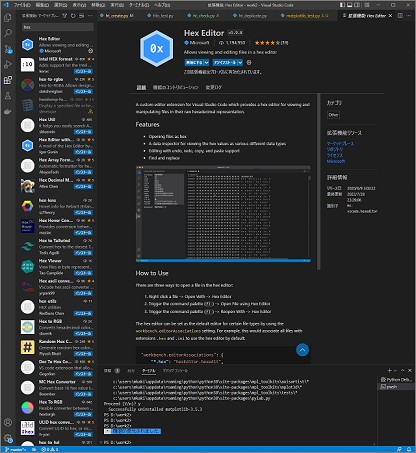Click the Uninstall extension button
416x453 pixels.
pos(225,63)
